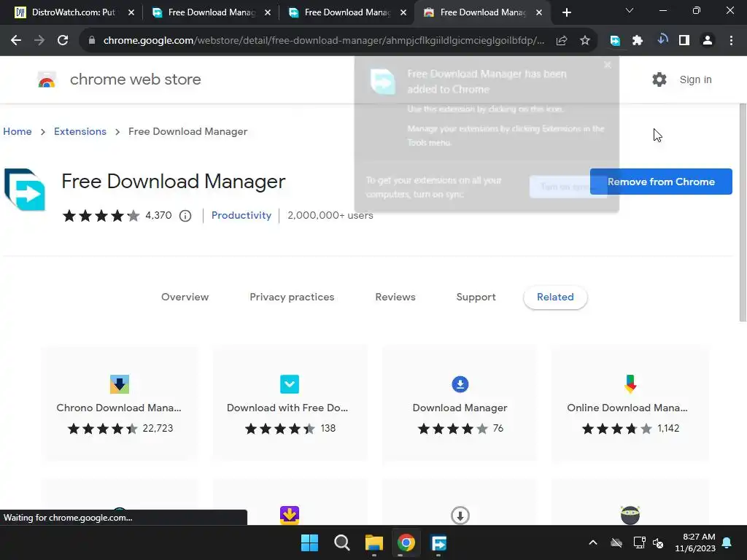Close the added-to-Chrome notification popup
Image resolution: width=747 pixels, height=560 pixels.
(x=608, y=65)
